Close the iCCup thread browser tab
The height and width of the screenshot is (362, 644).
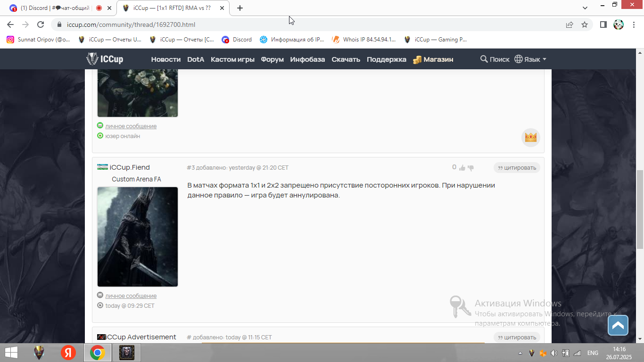222,8
